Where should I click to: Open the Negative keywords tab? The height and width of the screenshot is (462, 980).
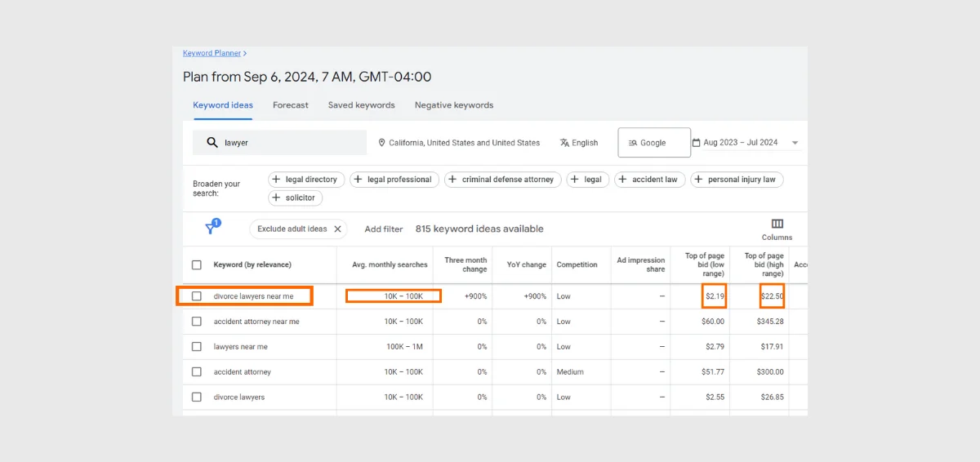click(x=454, y=105)
